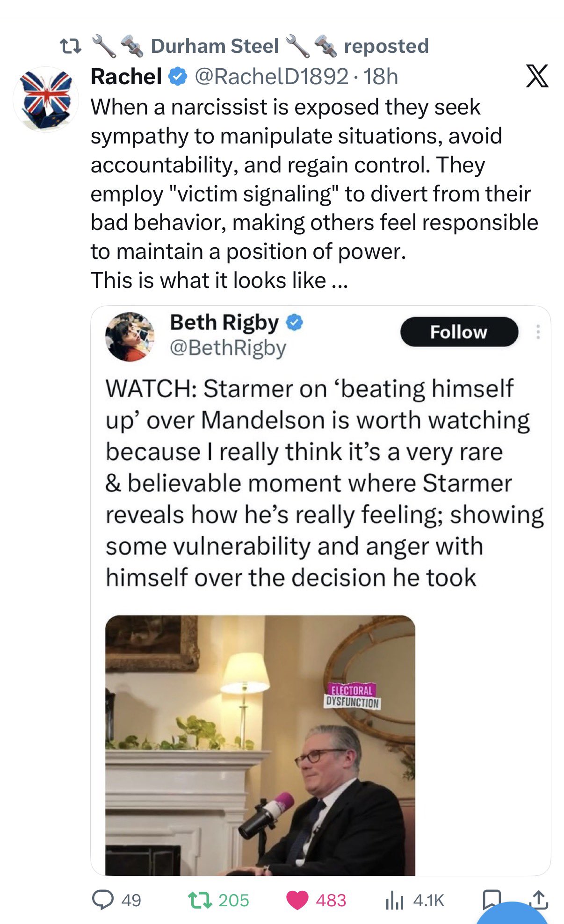This screenshot has width=564, height=924.
Task: Visit the @BethRigby handle link
Action: [228, 348]
